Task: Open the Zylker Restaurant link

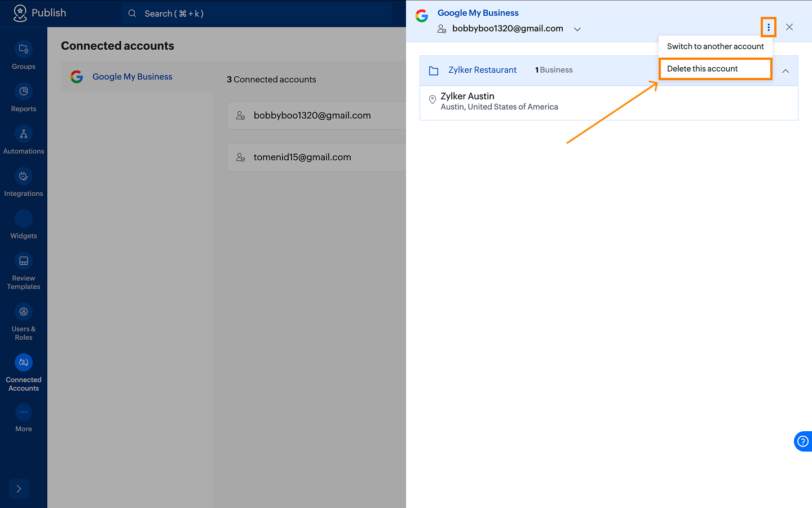Action: coord(483,70)
